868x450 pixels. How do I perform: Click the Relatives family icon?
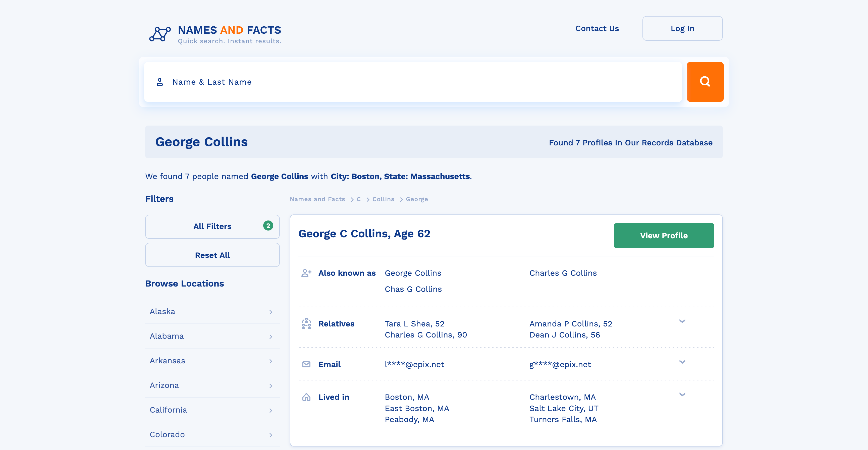pos(306,324)
